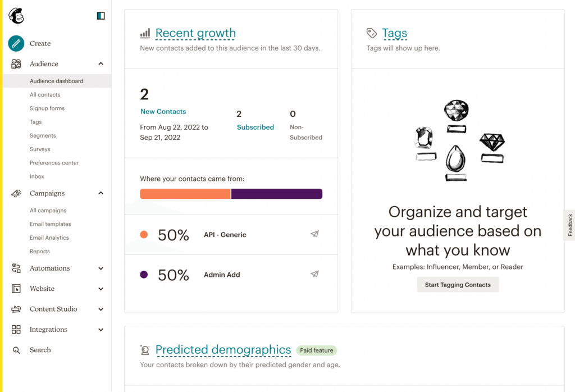Click the paper plane icon beside API - Generic
Image resolution: width=575 pixels, height=392 pixels.
(314, 234)
